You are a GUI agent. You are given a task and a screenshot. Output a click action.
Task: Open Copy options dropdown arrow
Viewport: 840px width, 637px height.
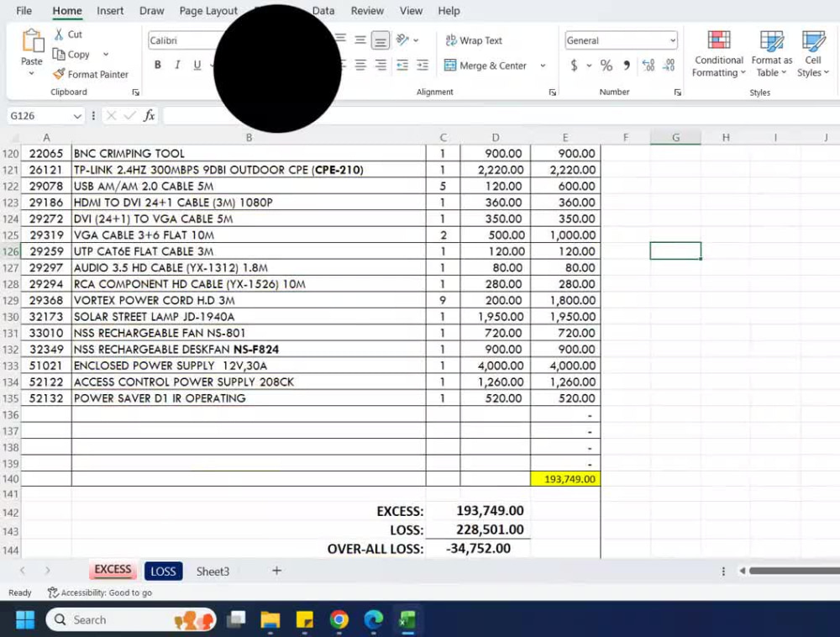(106, 54)
